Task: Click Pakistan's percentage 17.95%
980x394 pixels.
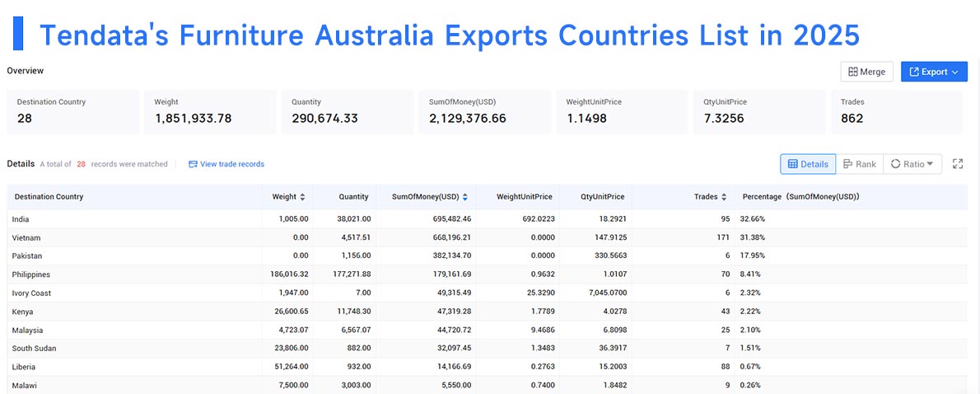Action: coord(753,256)
